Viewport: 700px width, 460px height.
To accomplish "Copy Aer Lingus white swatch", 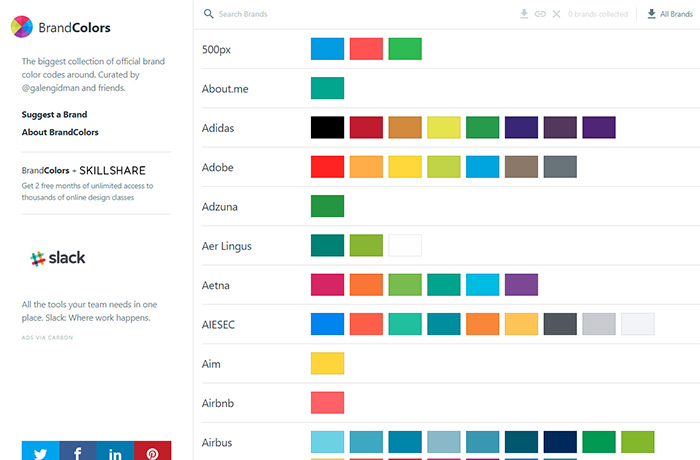I will pos(405,245).
